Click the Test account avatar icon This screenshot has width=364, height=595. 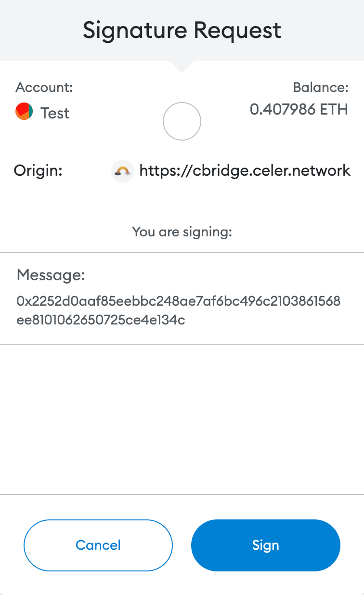[x=24, y=112]
